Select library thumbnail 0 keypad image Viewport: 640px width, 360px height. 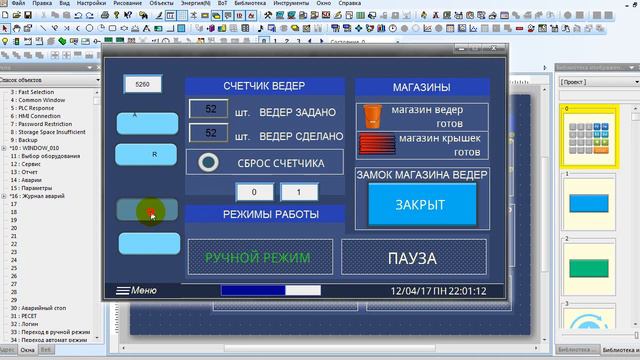click(x=589, y=138)
